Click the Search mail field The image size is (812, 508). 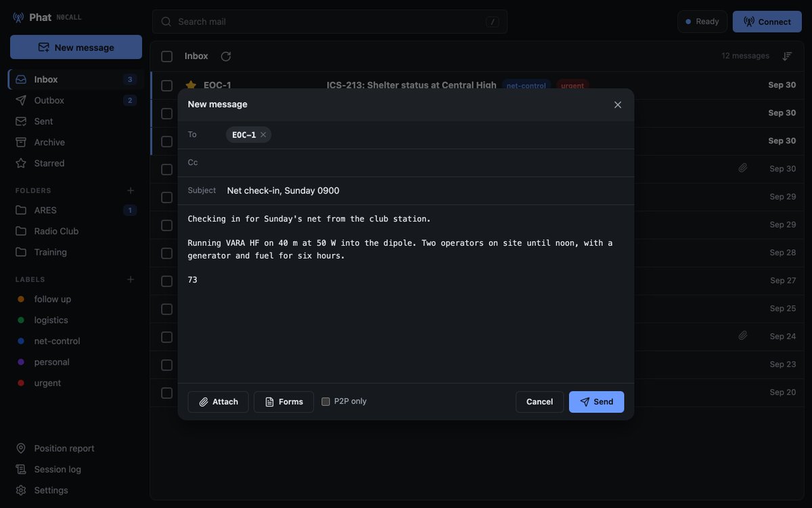click(330, 22)
